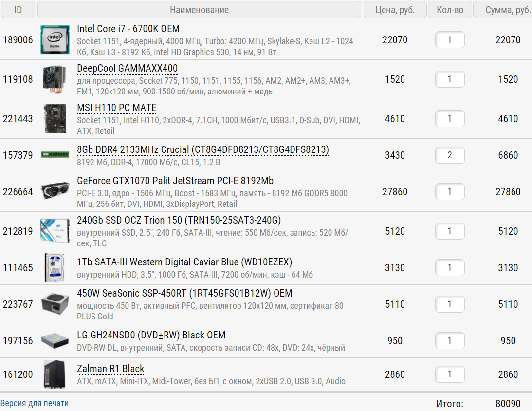Click the Наименование column header
The image size is (532, 411).
[199, 10]
